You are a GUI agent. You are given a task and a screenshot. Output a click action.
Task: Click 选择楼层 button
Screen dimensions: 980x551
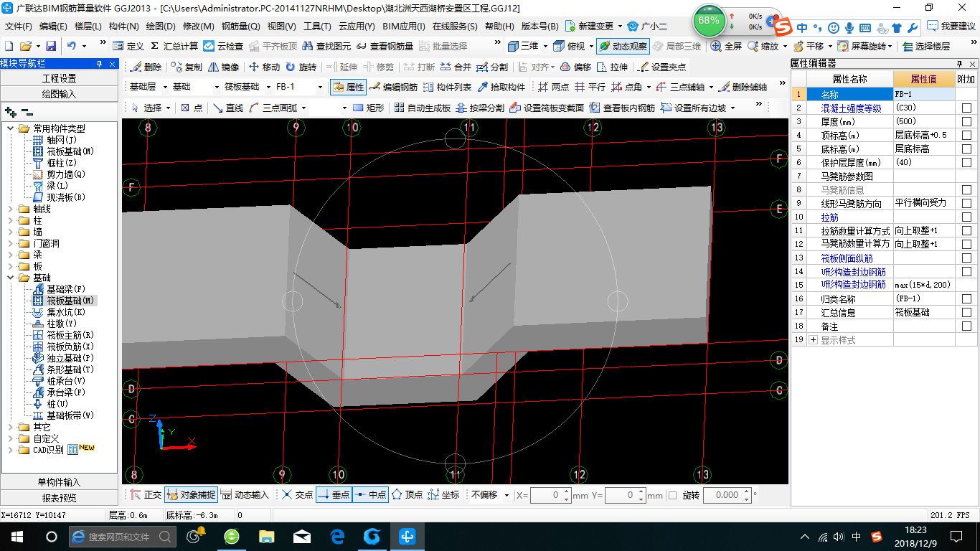[x=927, y=46]
